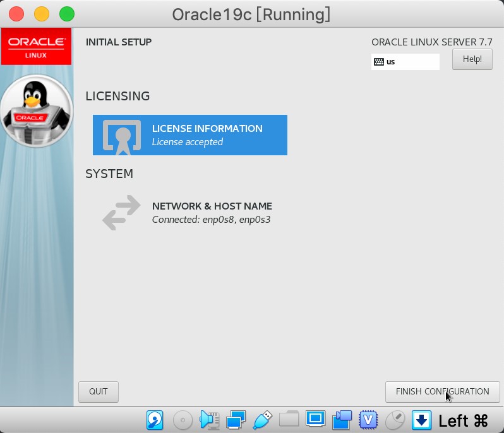Image resolution: width=504 pixels, height=433 pixels.
Task: Close the Oracle19c VM window
Action: (x=16, y=15)
